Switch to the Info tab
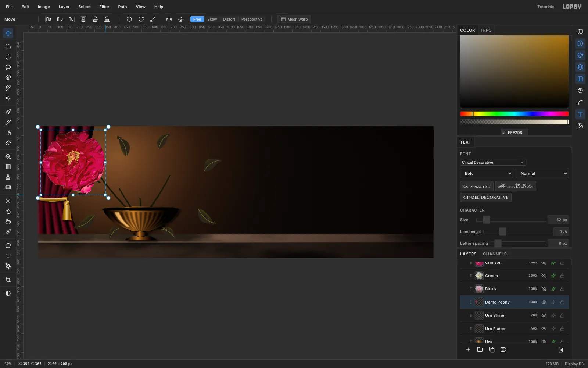588x368 pixels. point(486,30)
